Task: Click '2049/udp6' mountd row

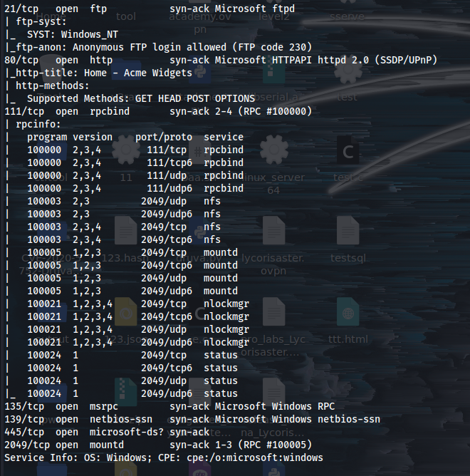Action: coord(132,291)
